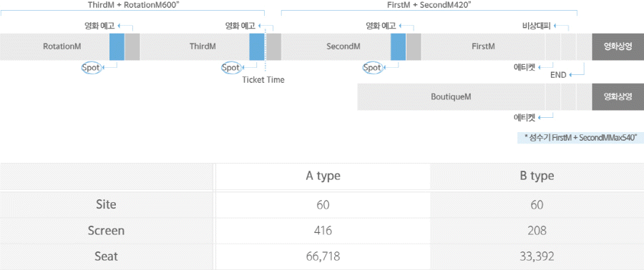This screenshot has width=644, height=270.
Task: Select the FirstM timeline block
Action: [x=484, y=46]
